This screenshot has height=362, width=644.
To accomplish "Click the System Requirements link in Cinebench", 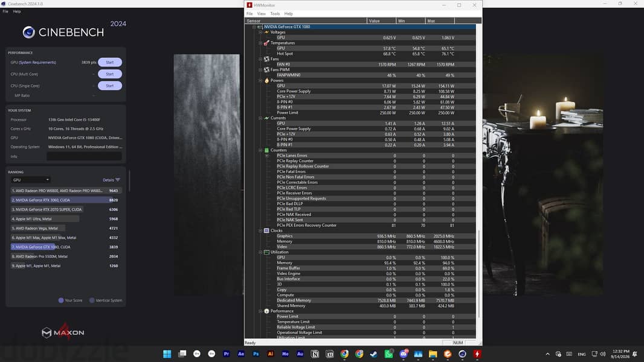I will [38, 62].
